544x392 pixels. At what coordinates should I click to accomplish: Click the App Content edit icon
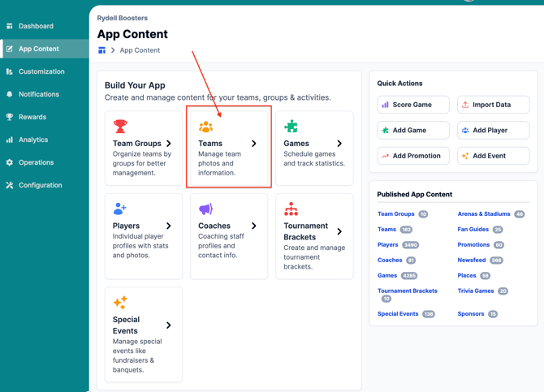[x=10, y=49]
